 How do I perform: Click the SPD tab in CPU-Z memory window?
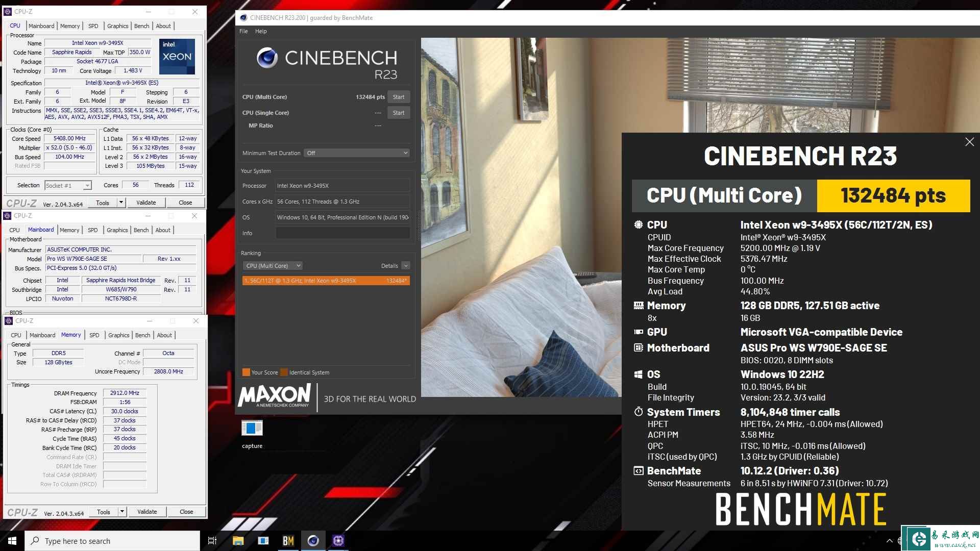tap(93, 334)
